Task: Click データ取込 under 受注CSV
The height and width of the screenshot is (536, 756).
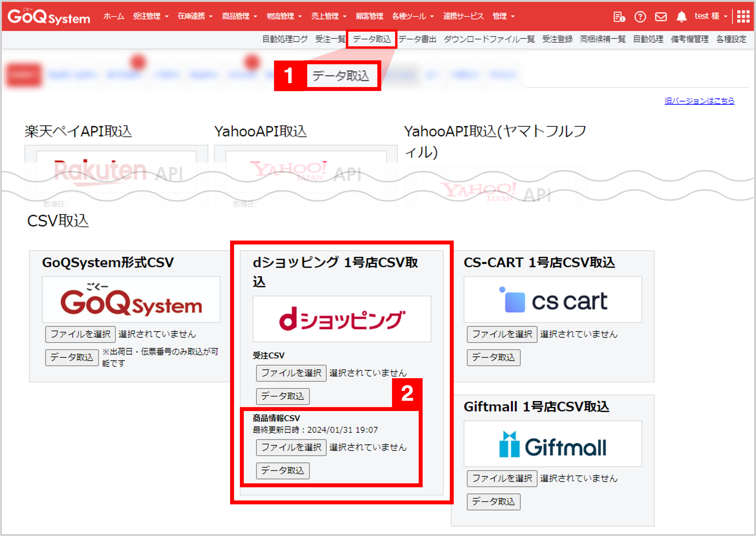Action: click(283, 396)
